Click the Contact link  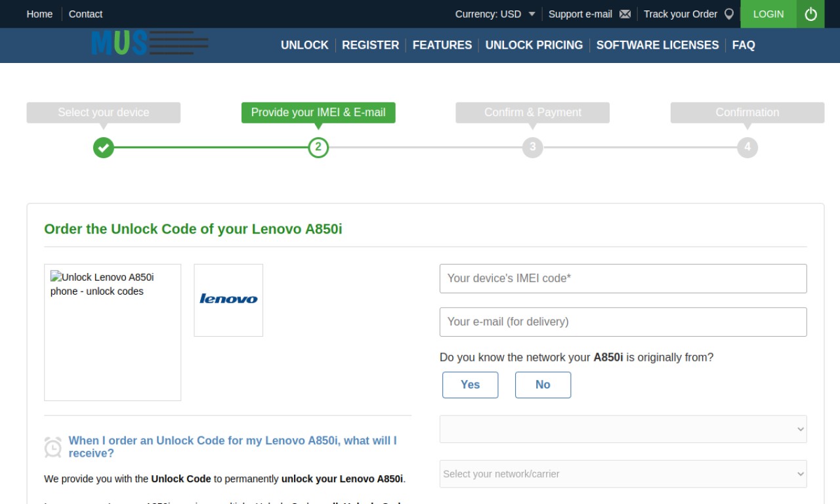pos(86,14)
